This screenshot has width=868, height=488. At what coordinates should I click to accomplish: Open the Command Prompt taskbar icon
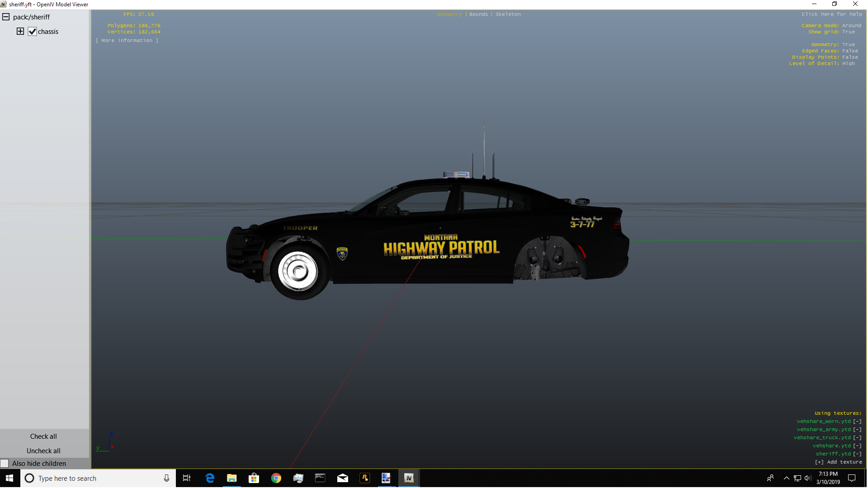320,478
